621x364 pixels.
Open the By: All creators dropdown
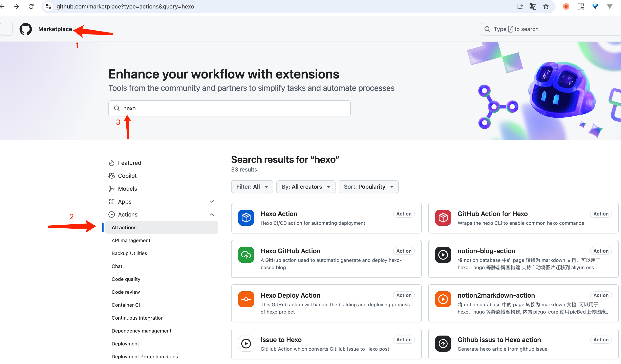point(306,187)
